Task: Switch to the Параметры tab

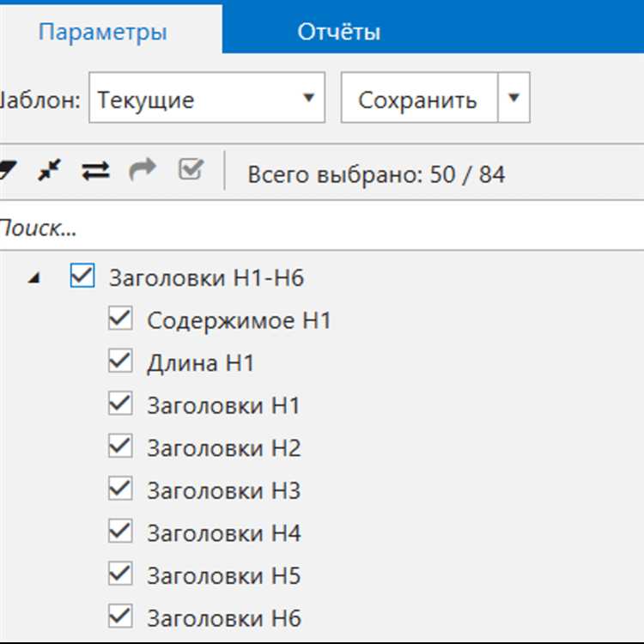Action: click(103, 32)
